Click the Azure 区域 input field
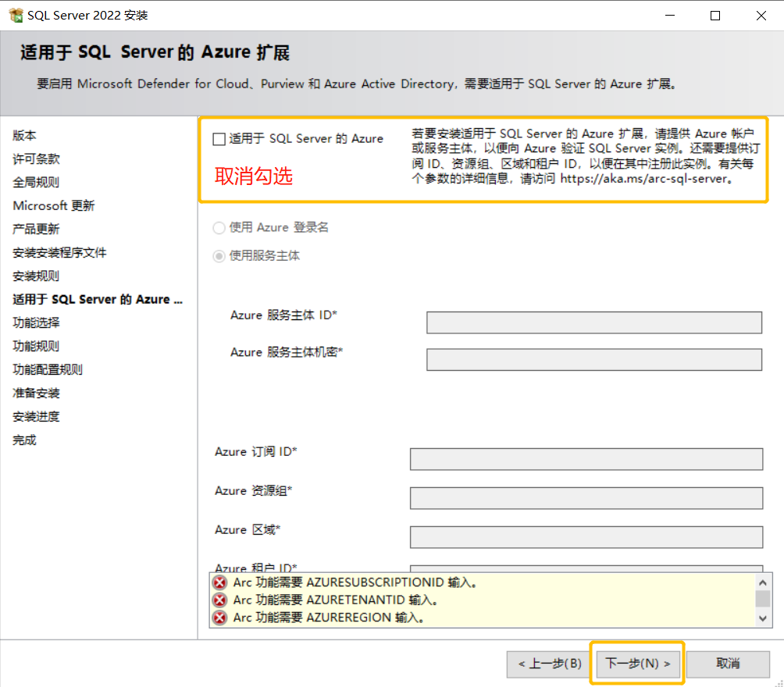 tap(586, 537)
